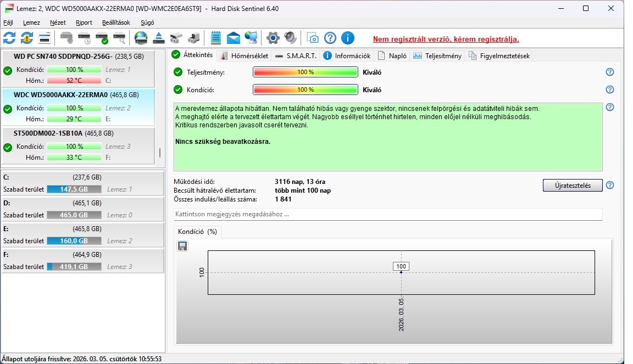Select the D: partition entry
Image resolution: width=633 pixels, height=364 pixels.
(83, 209)
